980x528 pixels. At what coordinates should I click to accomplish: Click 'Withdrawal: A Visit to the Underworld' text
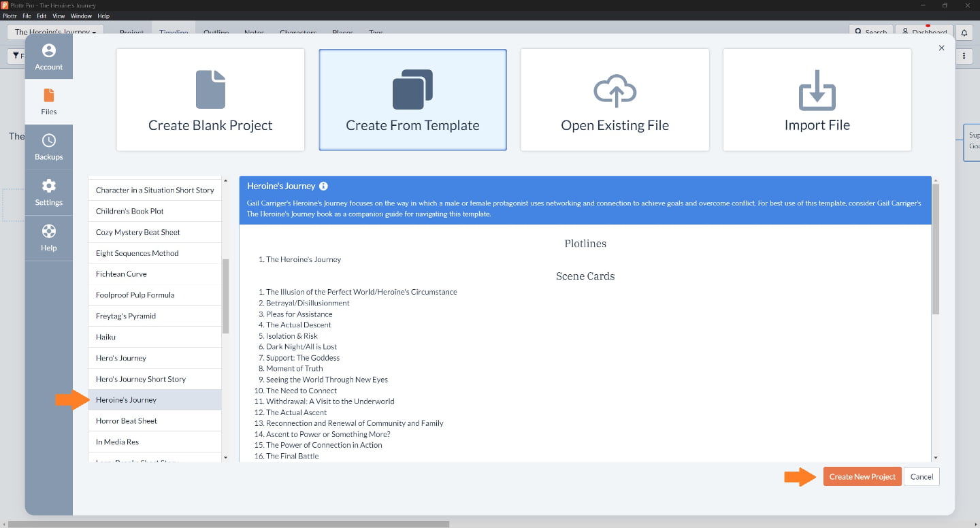pyautogui.click(x=330, y=401)
